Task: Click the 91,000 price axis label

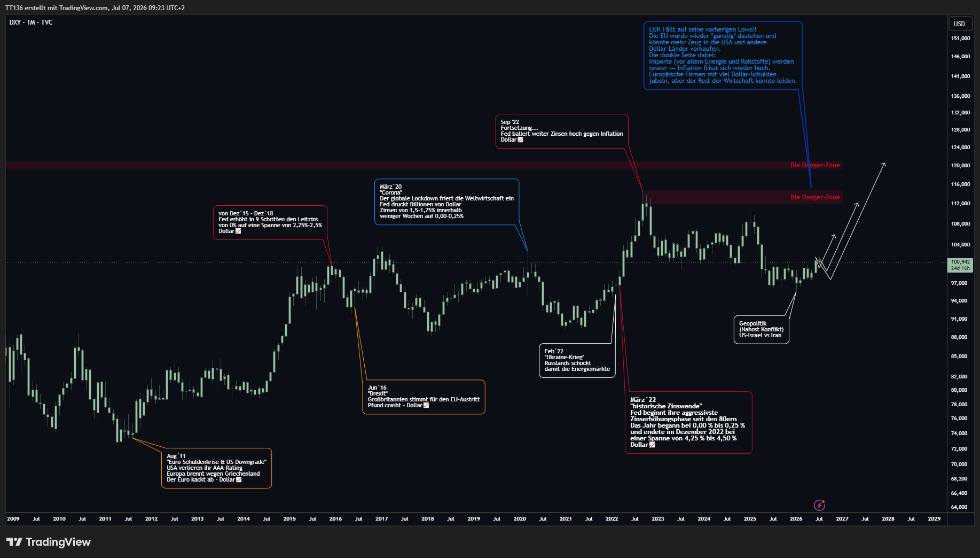Action: [959, 319]
